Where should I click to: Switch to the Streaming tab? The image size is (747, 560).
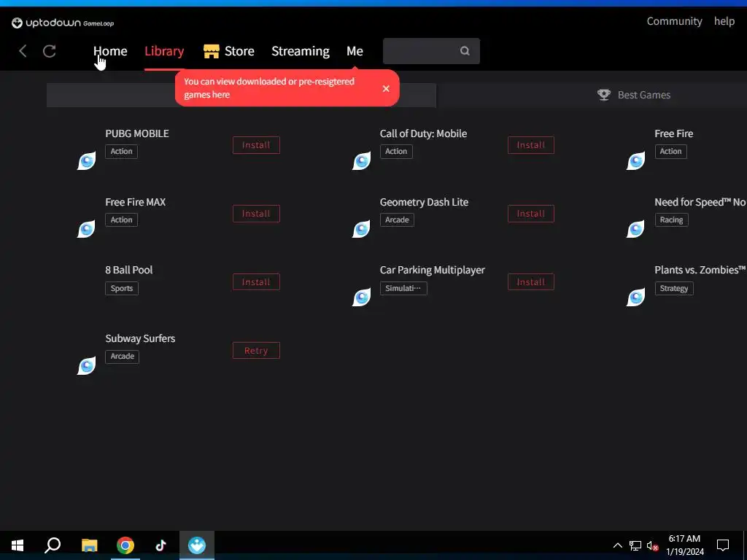300,51
